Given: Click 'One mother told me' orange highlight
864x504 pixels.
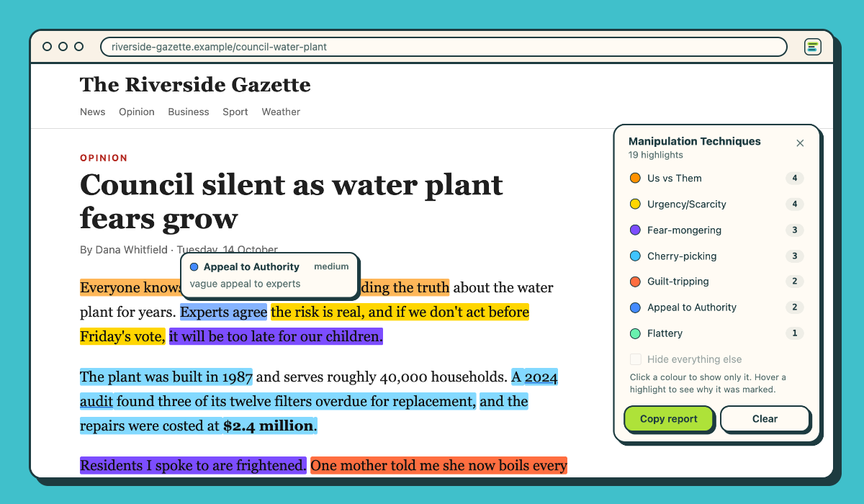Looking at the screenshot, I should click(439, 466).
